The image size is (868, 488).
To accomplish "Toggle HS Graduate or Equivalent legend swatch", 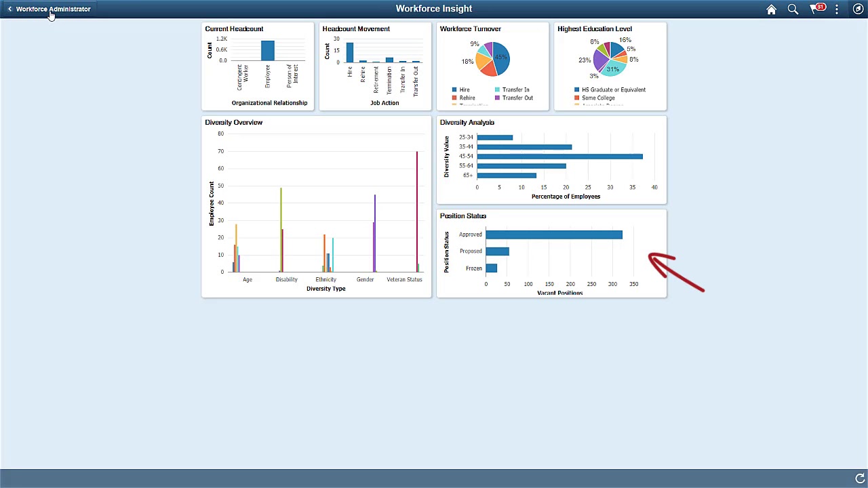I will 576,89.
